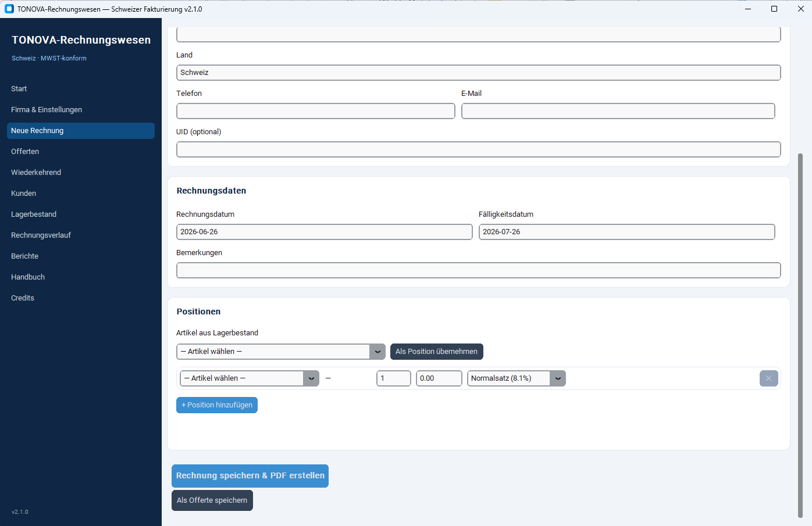Click the Rechnungsdaten section heading
Screen dimensions: 812x526
[211, 191]
